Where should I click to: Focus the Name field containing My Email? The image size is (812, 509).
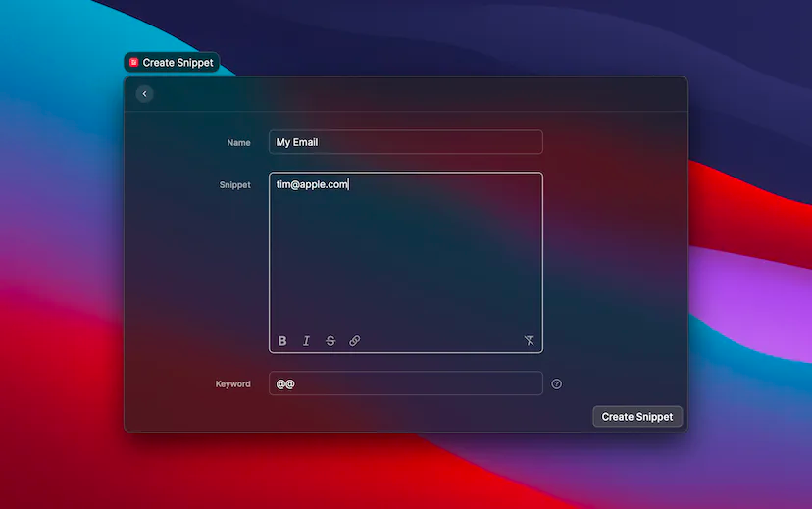pyautogui.click(x=405, y=142)
